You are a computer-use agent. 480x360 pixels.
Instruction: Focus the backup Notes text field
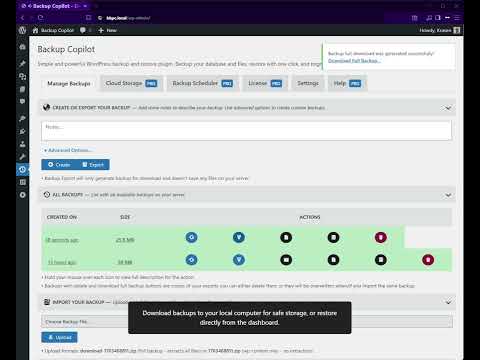click(x=246, y=131)
